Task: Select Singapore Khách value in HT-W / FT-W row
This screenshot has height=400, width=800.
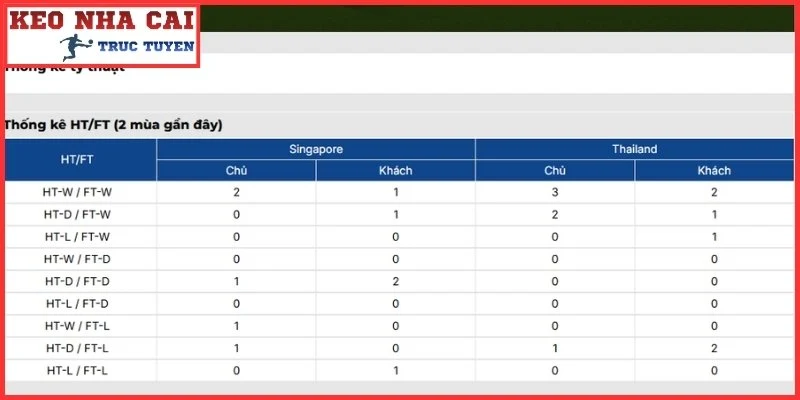Action: 395,192
